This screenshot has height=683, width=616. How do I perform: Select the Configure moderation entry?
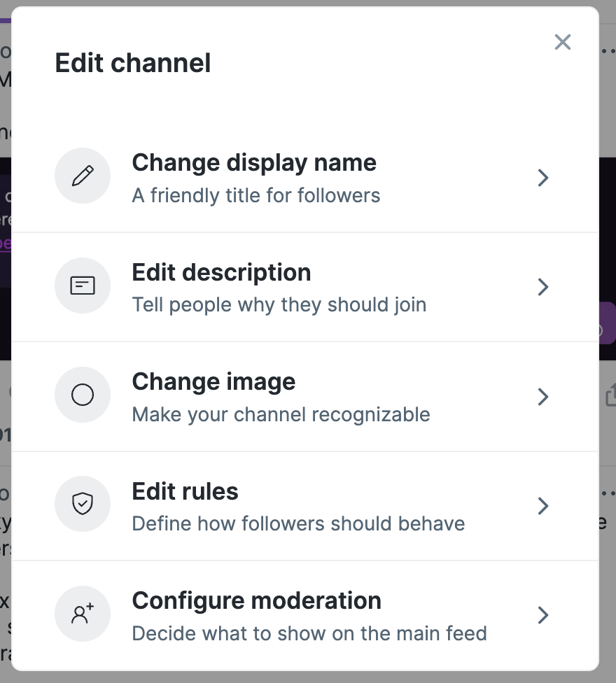(256, 600)
